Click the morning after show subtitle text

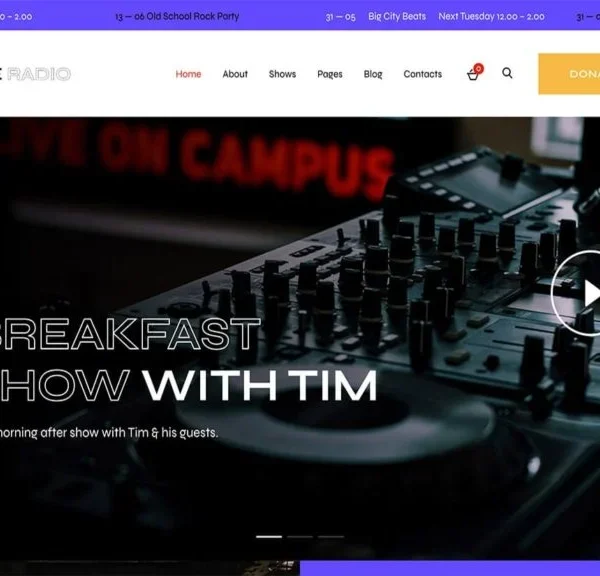tap(109, 433)
